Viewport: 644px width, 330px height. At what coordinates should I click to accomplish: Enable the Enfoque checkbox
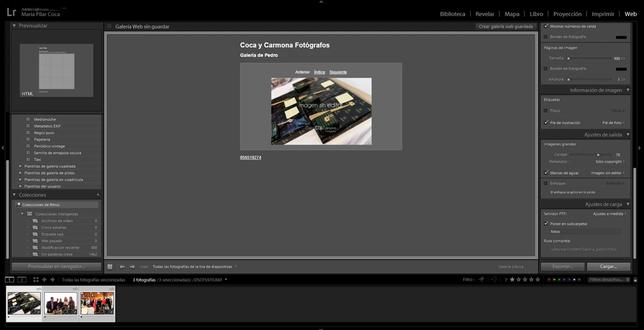click(x=546, y=183)
